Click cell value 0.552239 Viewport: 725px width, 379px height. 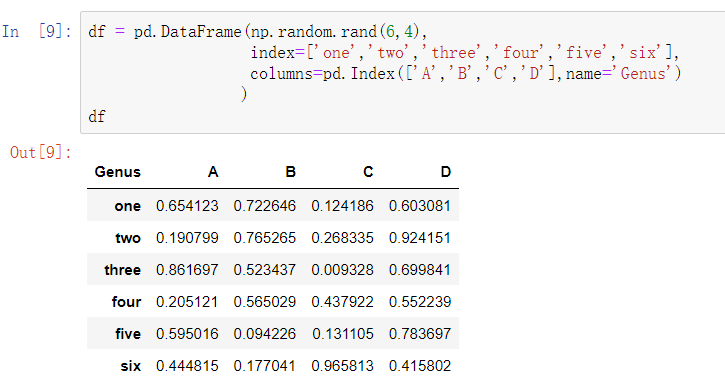click(420, 301)
